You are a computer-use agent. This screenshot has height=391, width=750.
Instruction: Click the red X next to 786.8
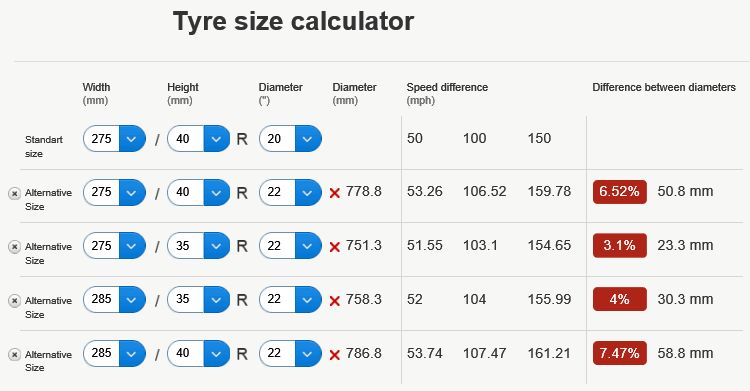pyautogui.click(x=335, y=355)
